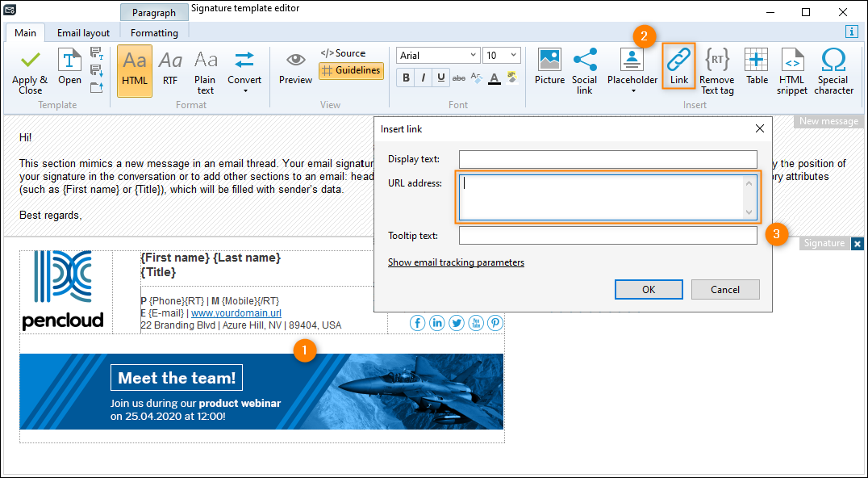868x478 pixels.
Task: Click the Preview eye icon
Action: (x=295, y=59)
